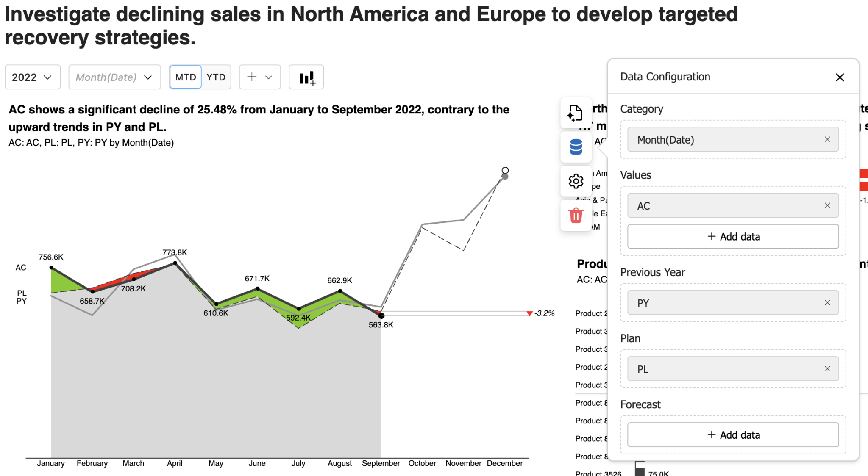Click the AI document generate icon

(575, 113)
